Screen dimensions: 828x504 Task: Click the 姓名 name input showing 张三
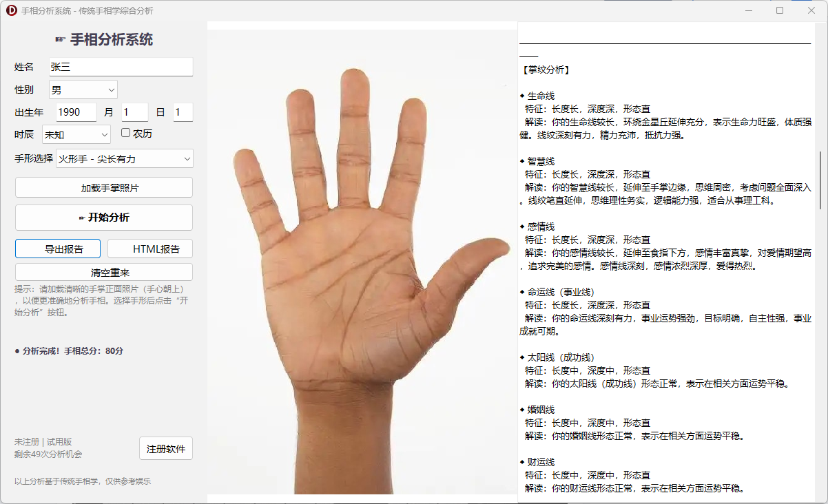point(121,67)
